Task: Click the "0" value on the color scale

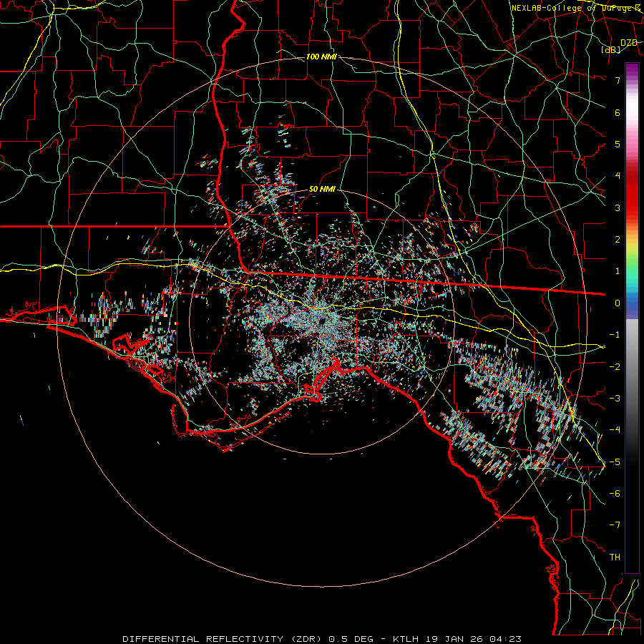Action: coord(618,303)
